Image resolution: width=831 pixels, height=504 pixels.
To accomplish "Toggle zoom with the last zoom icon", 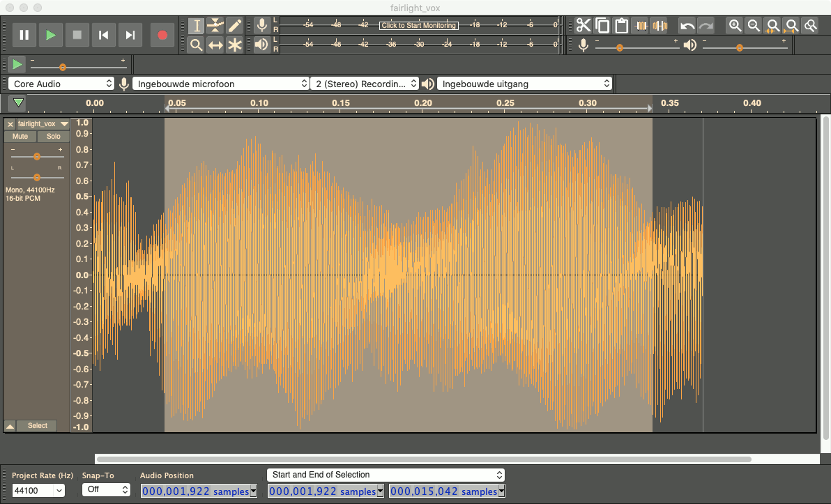I will coord(811,25).
